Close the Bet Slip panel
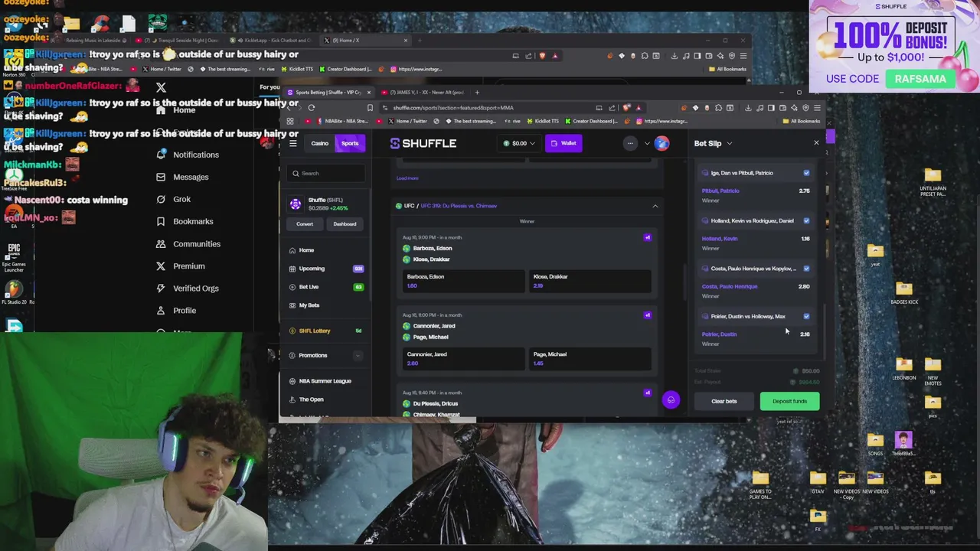Image resolution: width=980 pixels, height=551 pixels. 816,143
